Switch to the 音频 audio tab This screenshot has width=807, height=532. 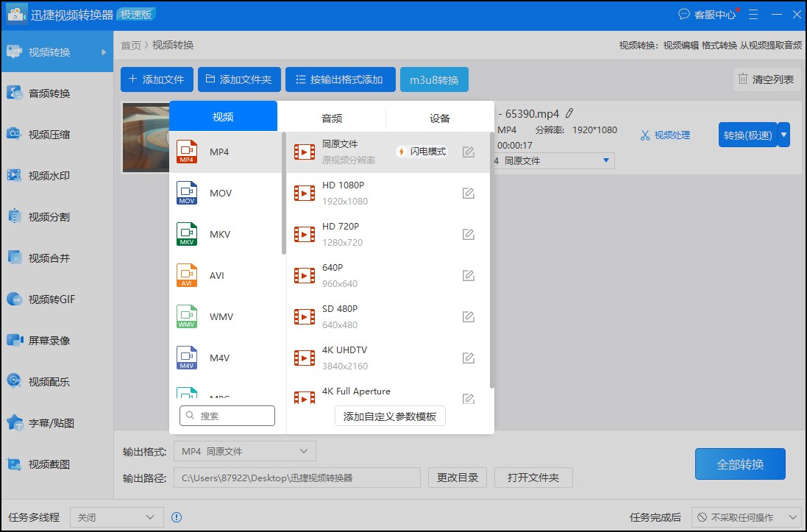[331, 116]
